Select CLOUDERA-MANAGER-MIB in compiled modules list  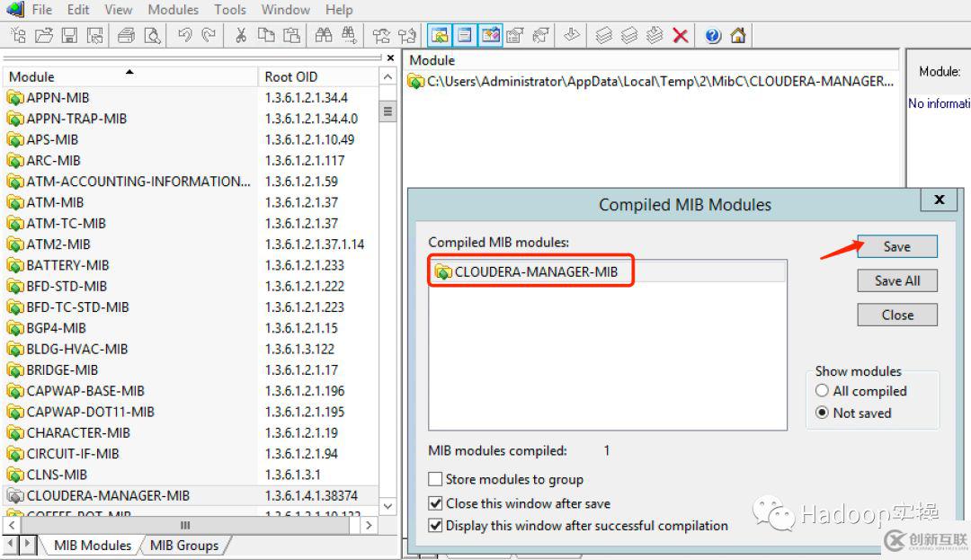536,271
